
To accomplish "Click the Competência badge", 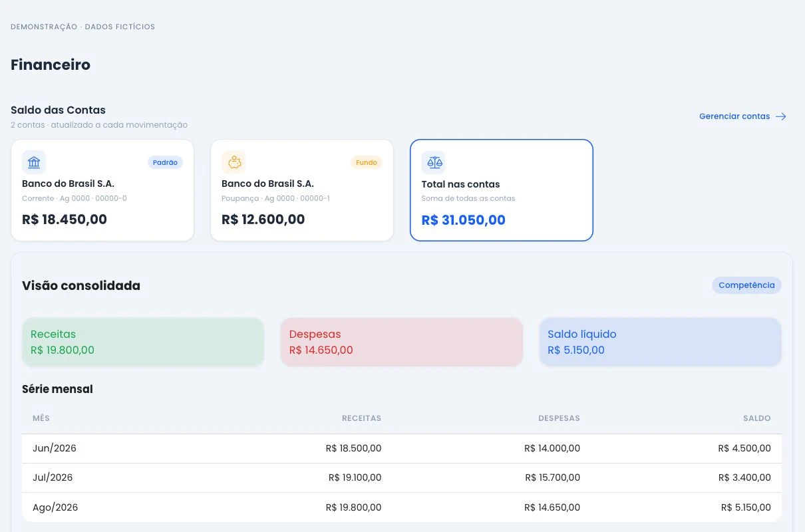I will click(x=746, y=285).
